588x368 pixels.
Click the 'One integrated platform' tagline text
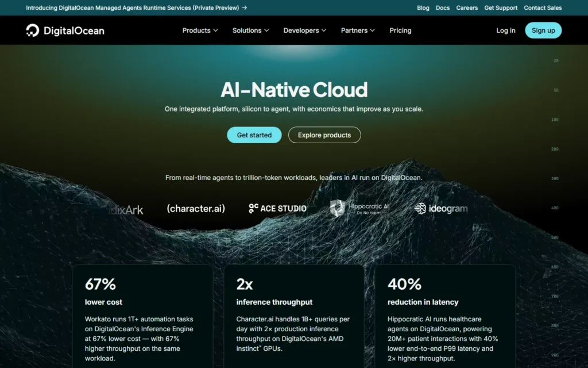tap(294, 109)
